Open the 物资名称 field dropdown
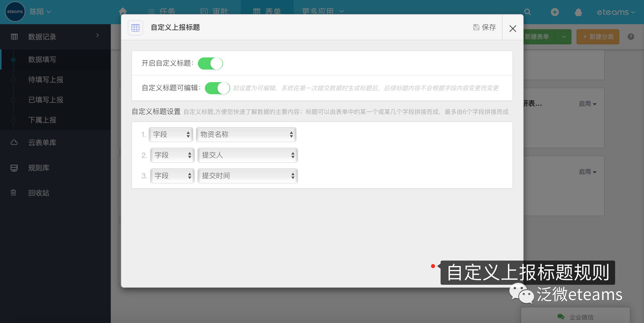The width and height of the screenshot is (644, 323). click(246, 134)
